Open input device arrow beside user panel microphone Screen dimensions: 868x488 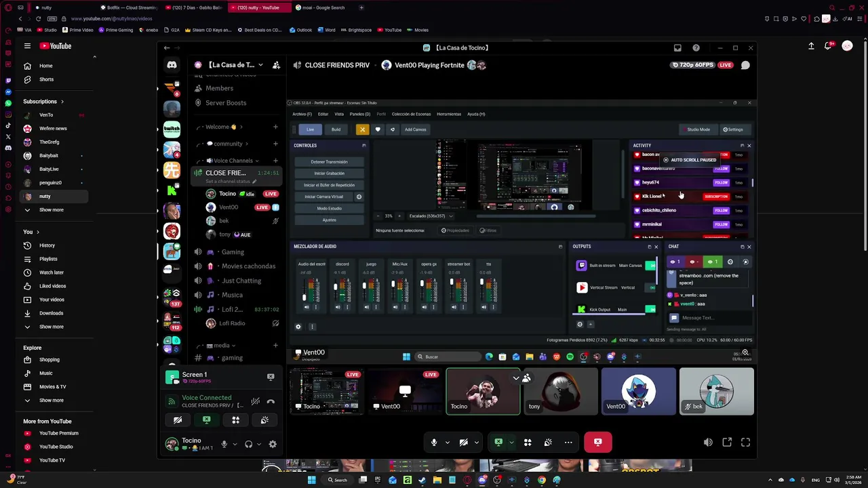click(235, 444)
